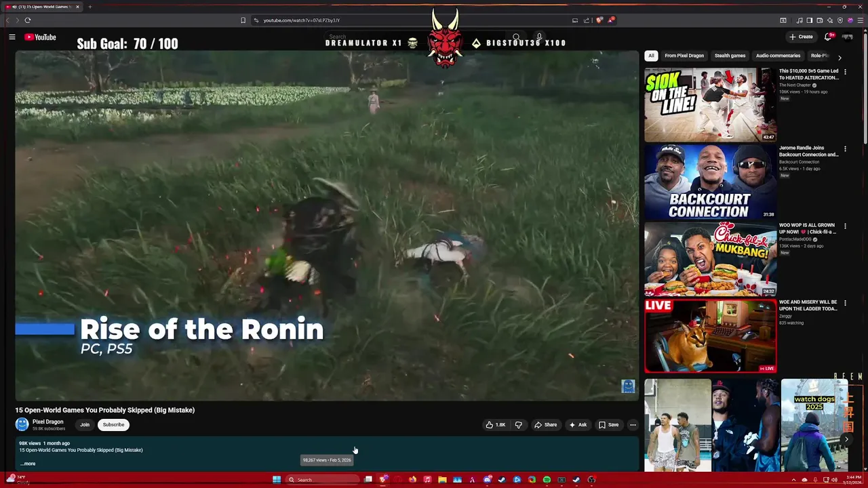Open the YouTube account avatar menu
Viewport: 868px width, 488px height.
[848, 37]
